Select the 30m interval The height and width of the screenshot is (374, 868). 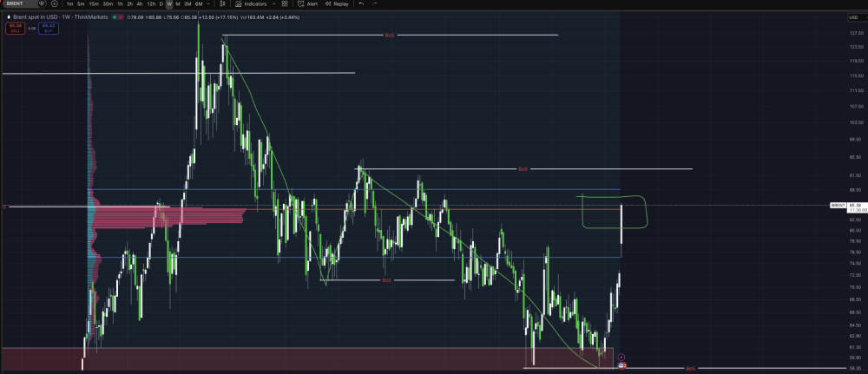click(108, 3)
